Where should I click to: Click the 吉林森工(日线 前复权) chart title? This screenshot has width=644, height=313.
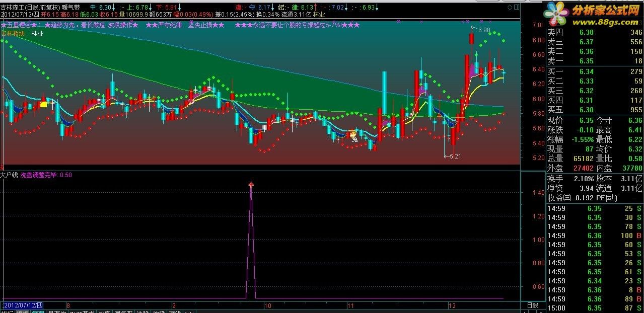(30, 8)
